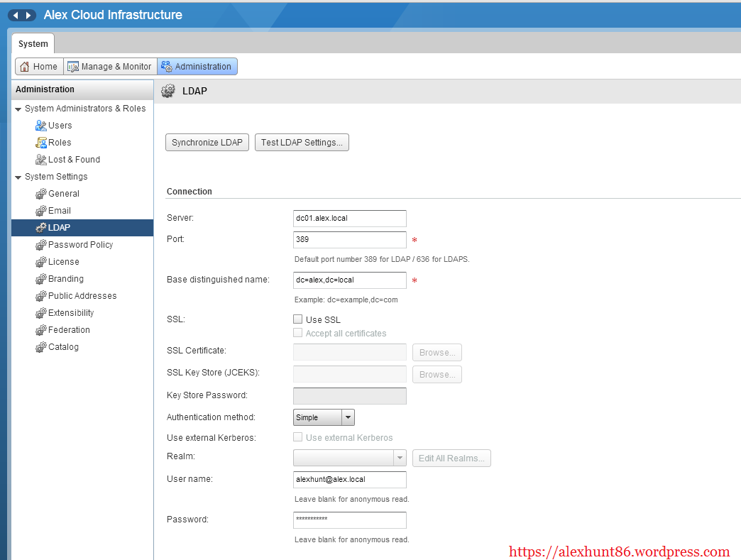Viewport: 741px width, 560px height.
Task: Open the Authentication method dropdown
Action: 348,417
